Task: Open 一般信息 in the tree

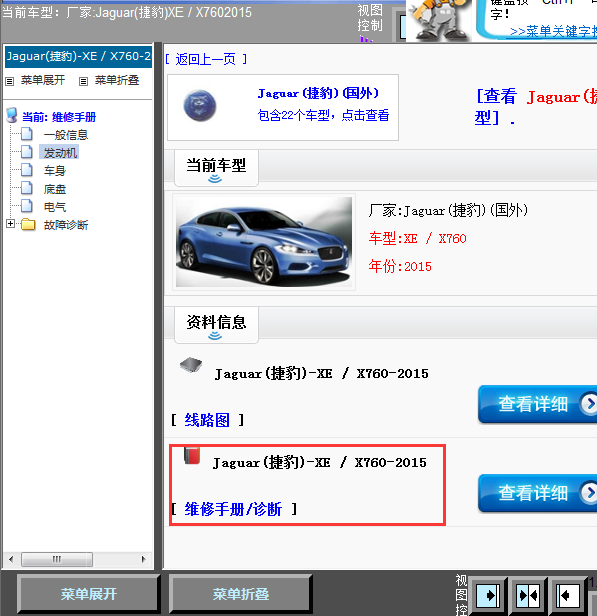Action: [x=66, y=135]
